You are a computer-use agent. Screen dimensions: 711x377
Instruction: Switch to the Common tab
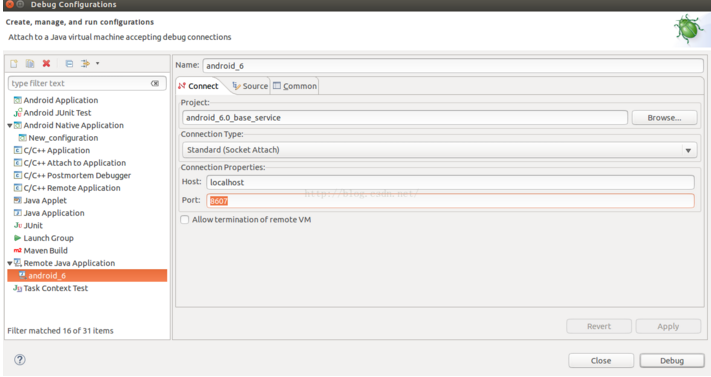click(295, 86)
